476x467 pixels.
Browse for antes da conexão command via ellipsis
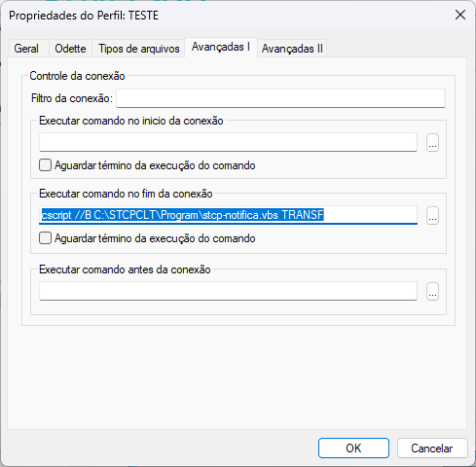[432, 291]
